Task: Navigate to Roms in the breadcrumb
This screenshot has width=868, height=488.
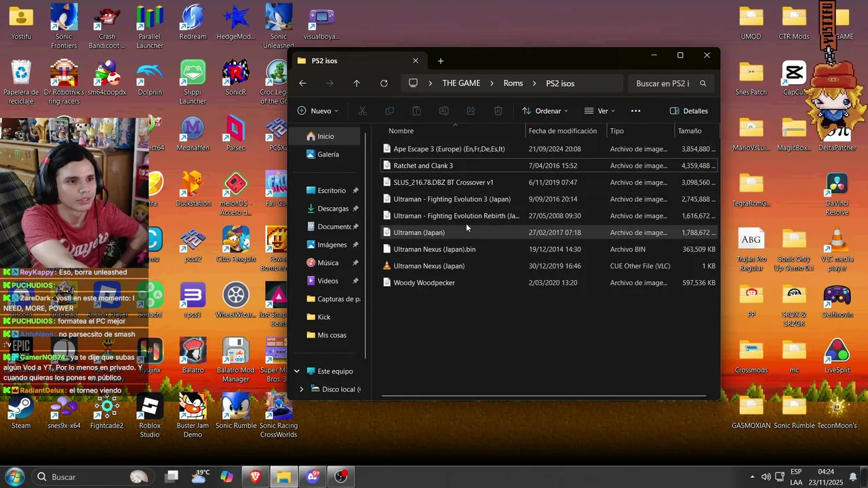Action: tap(513, 83)
